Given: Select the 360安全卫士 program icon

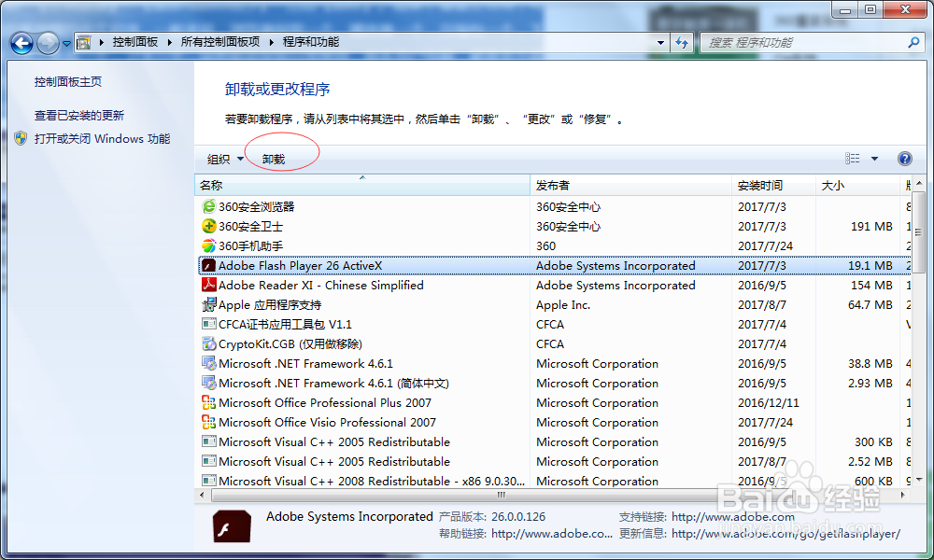Looking at the screenshot, I should (x=208, y=226).
